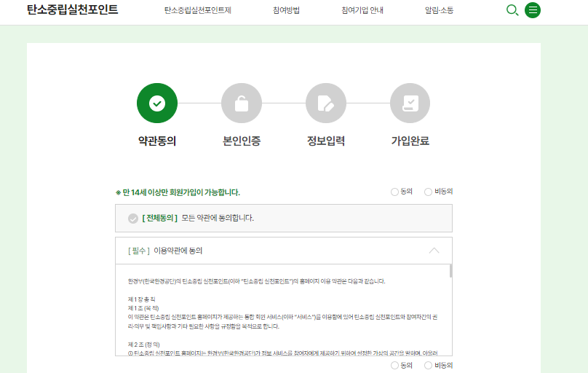Click the 가입완료 step icon
588x373 pixels.
coord(410,103)
